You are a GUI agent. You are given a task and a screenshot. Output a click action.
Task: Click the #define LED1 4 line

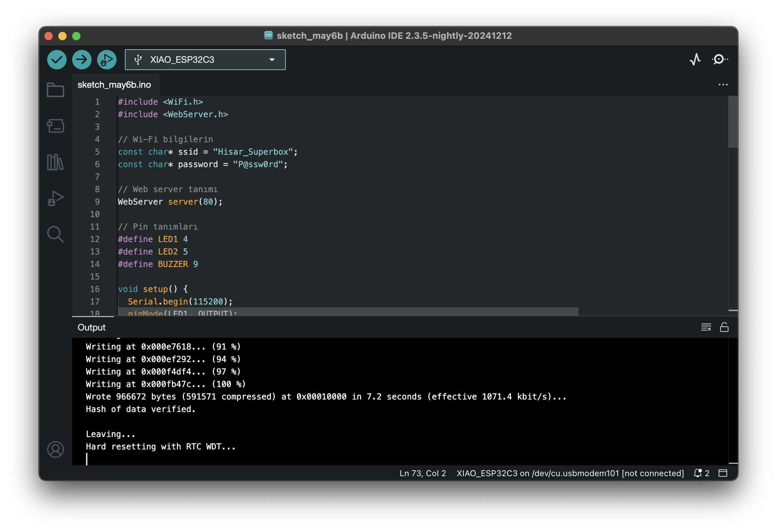tap(153, 239)
